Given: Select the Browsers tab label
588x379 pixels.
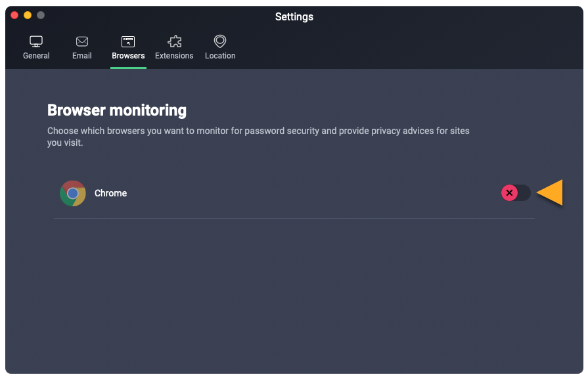Looking at the screenshot, I should tap(128, 56).
